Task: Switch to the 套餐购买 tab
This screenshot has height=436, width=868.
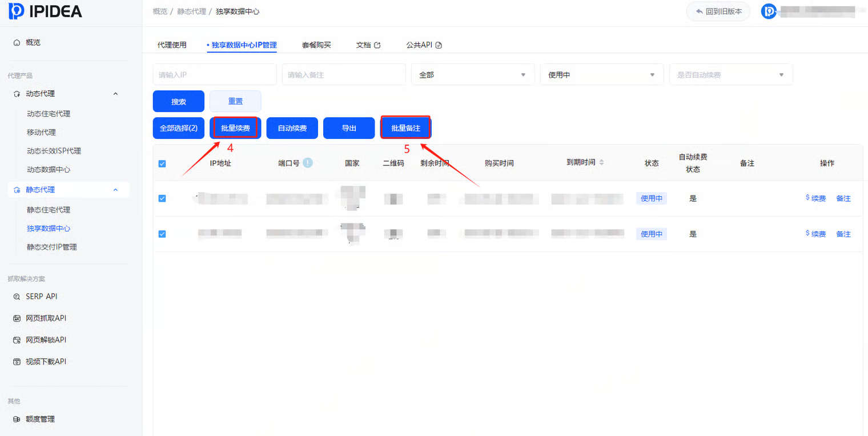Action: click(x=316, y=45)
